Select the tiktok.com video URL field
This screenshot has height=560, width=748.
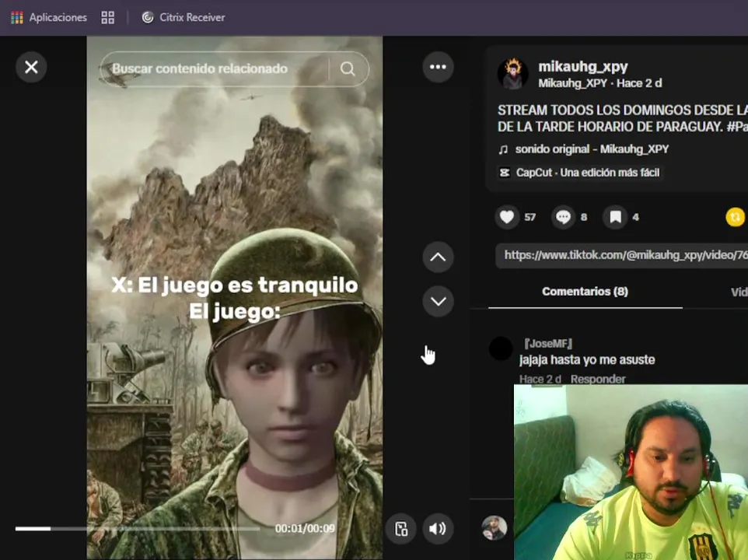click(621, 255)
